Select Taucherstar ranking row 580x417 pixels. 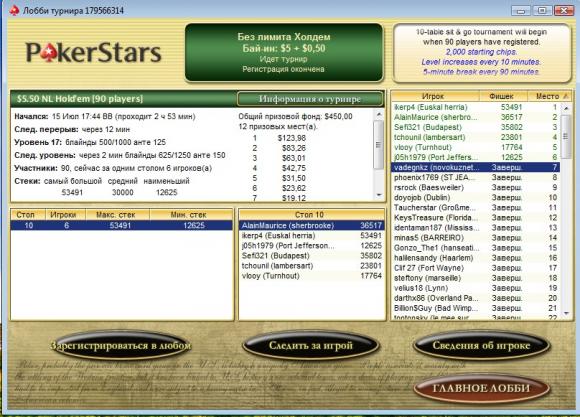click(476, 208)
